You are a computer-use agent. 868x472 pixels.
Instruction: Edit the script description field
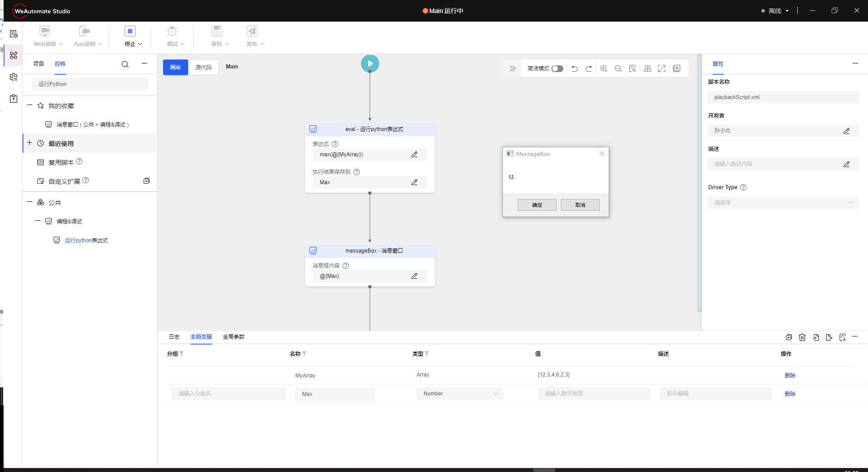pos(846,164)
